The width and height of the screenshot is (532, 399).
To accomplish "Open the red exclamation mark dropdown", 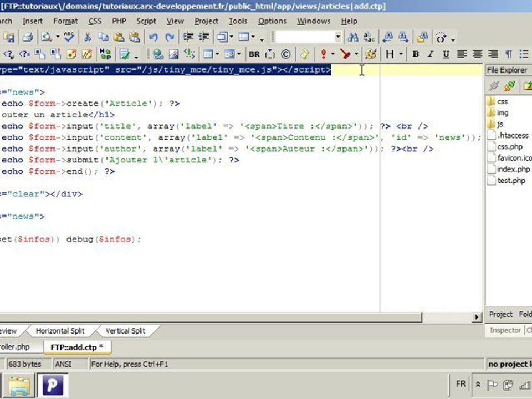I will coord(332,54).
